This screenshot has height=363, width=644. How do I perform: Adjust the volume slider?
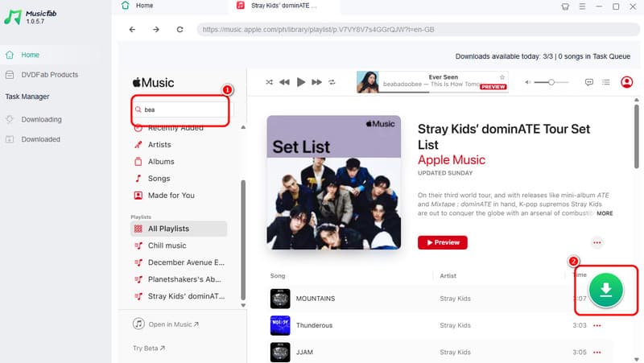tap(551, 82)
